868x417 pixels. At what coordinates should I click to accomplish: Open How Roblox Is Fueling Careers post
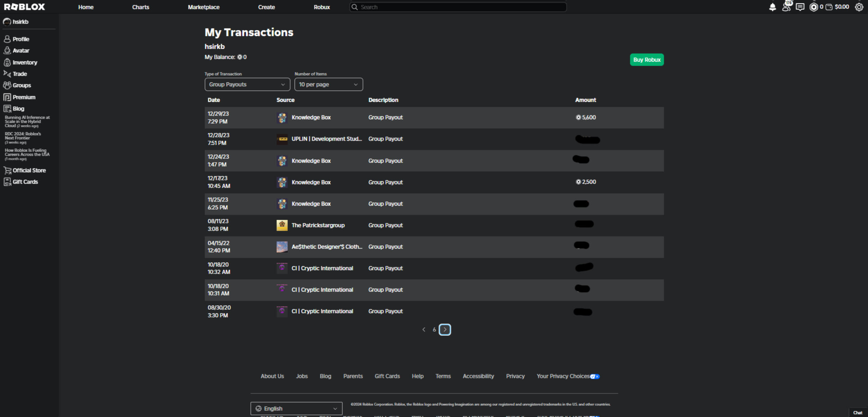click(x=27, y=154)
